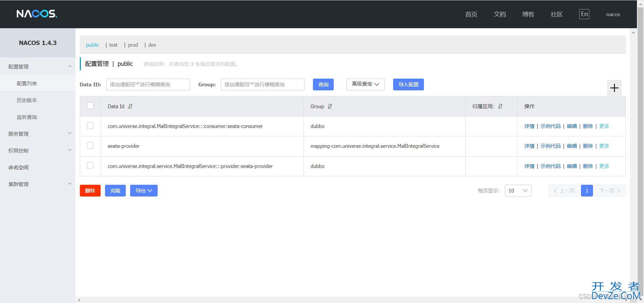This screenshot has width=644, height=303.
Task: Click the 下一页 next page button
Action: tap(610, 190)
